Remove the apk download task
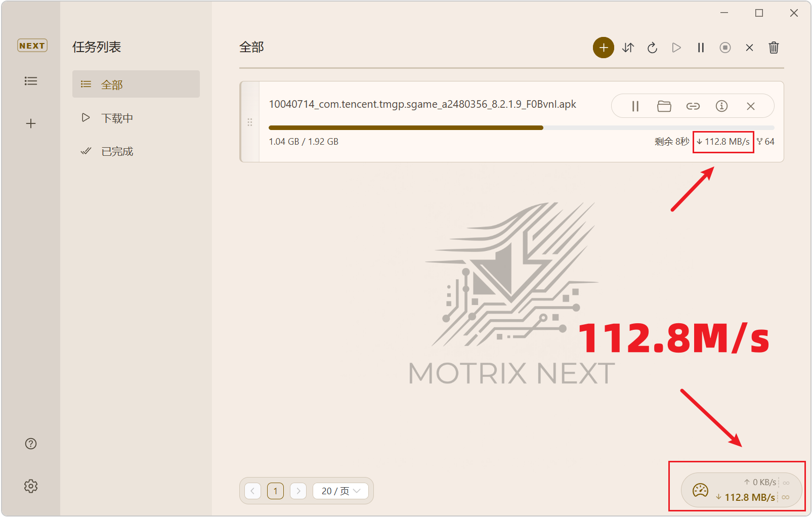 [751, 106]
